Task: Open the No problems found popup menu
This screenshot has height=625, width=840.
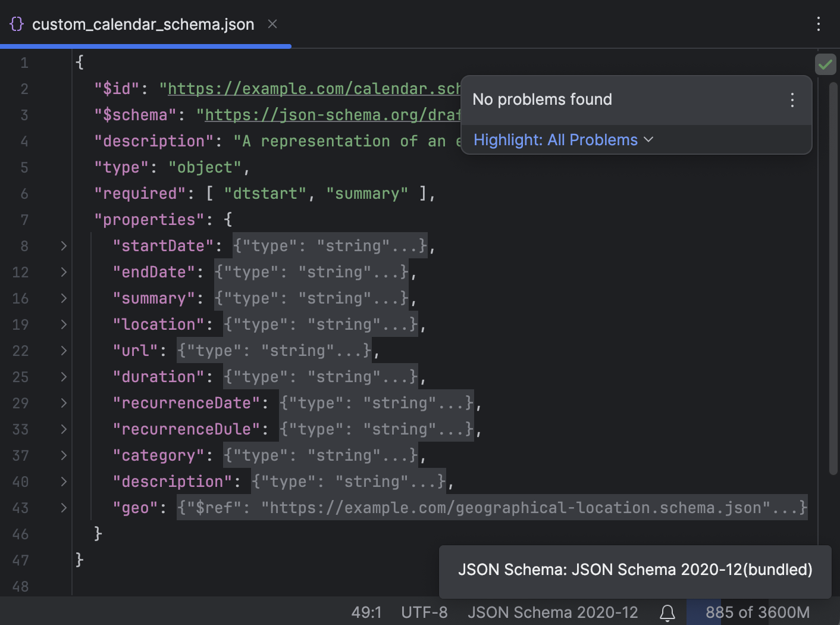Action: coord(792,100)
